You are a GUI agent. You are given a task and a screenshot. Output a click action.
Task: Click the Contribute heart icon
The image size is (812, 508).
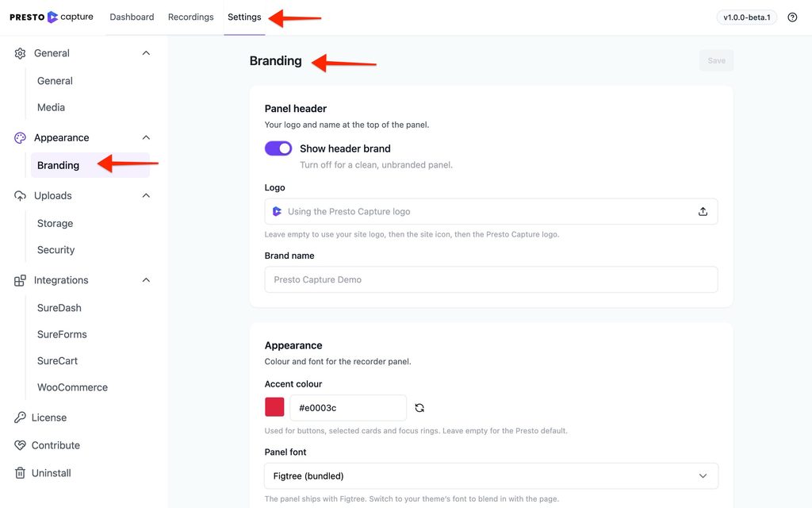tap(20, 445)
